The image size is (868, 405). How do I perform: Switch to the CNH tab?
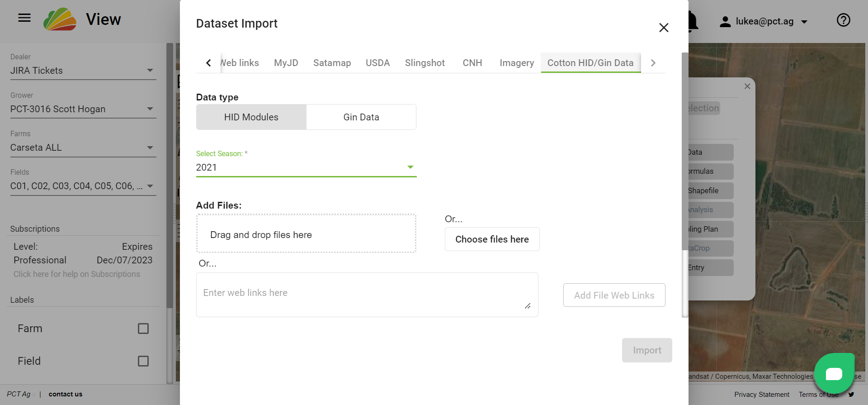point(472,63)
